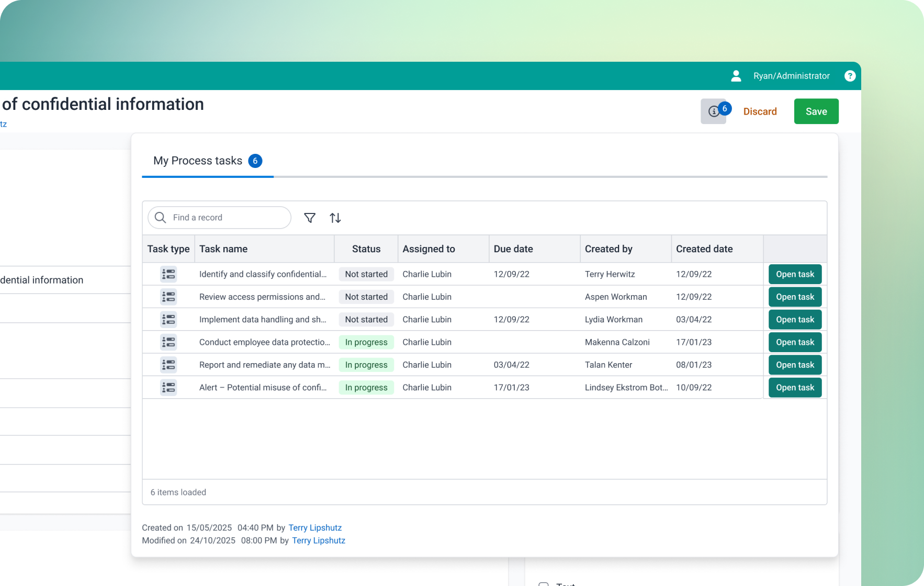Click the user account icon for Ryan/Administrator

point(736,76)
